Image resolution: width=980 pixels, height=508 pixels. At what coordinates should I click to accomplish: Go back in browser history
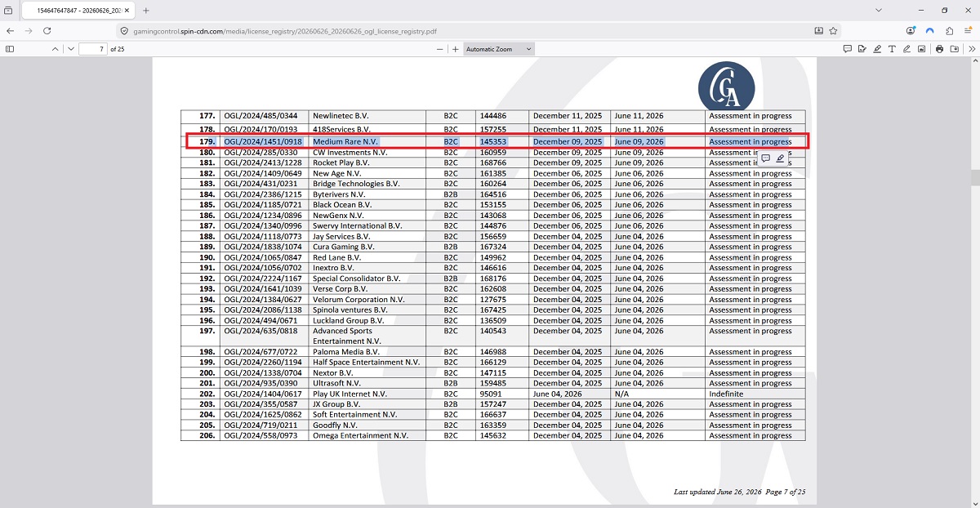[10, 30]
